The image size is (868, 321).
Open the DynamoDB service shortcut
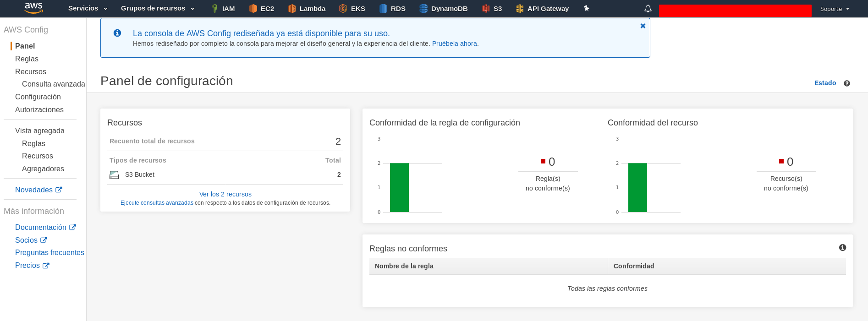pos(444,8)
